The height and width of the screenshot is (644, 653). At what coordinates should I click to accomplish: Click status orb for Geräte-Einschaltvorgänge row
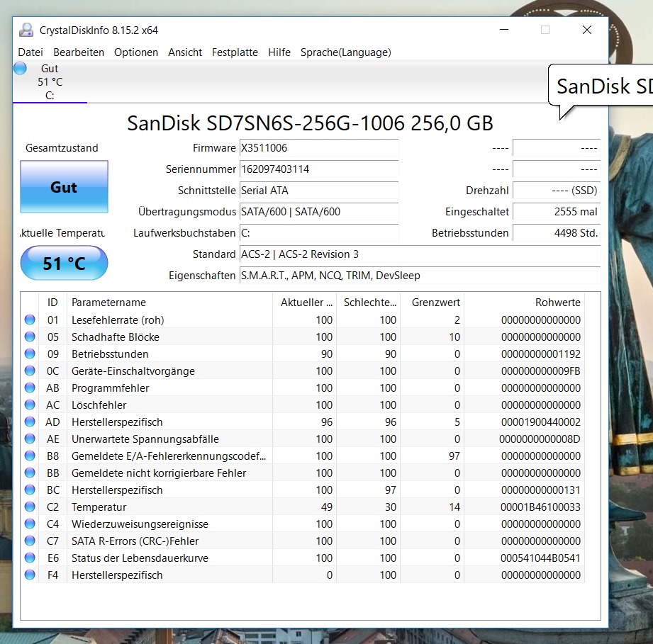[30, 371]
